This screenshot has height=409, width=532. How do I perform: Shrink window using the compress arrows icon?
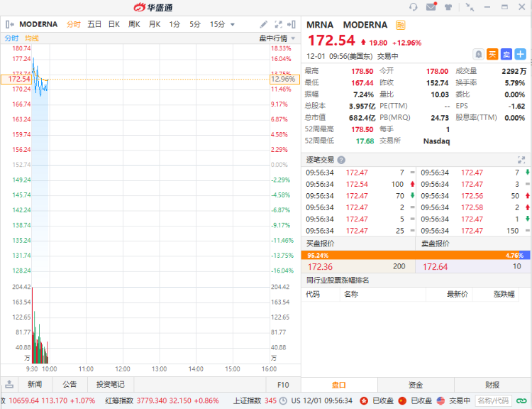470,7
